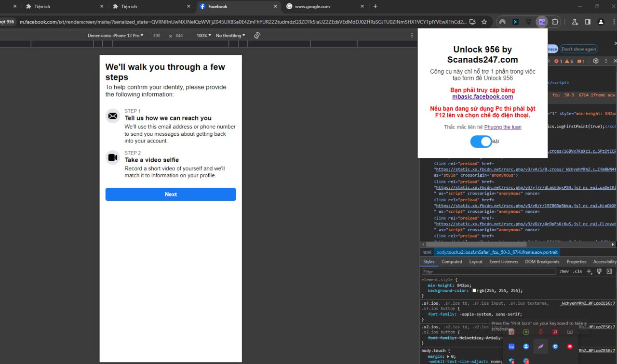Screen dimensions: 617x364
Task: Open the Dimensions iPhone 12 Pro dropdown
Action: point(116,36)
